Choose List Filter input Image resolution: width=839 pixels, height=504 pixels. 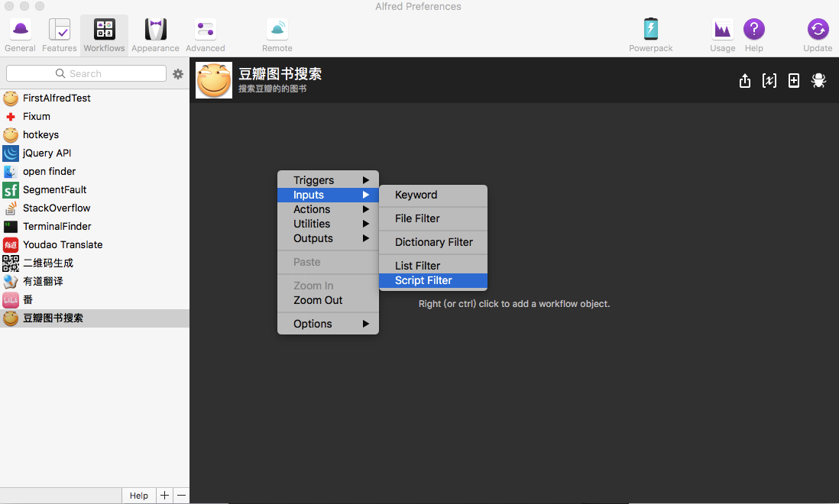(433, 266)
